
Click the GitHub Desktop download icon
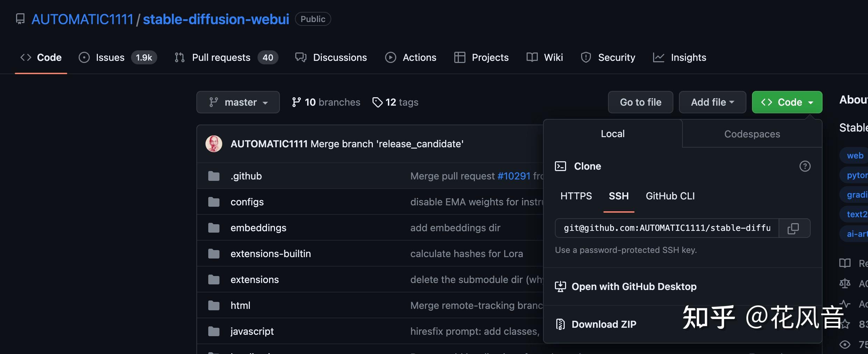coord(560,286)
